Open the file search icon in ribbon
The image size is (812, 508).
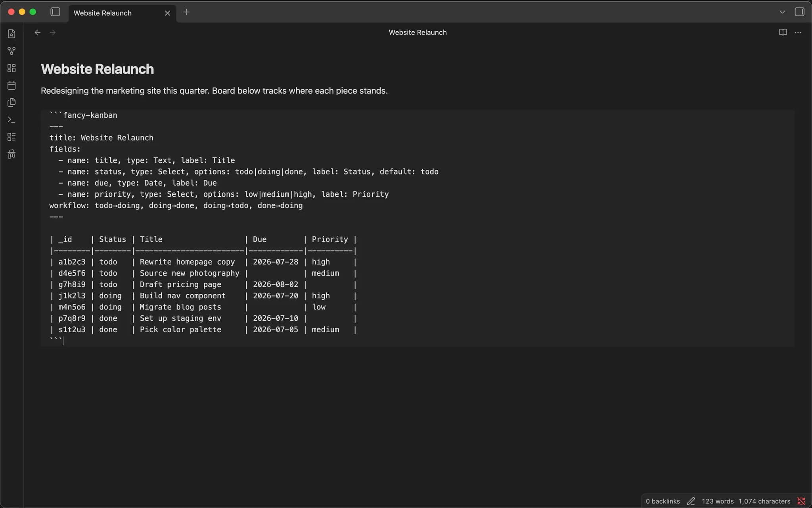point(11,34)
